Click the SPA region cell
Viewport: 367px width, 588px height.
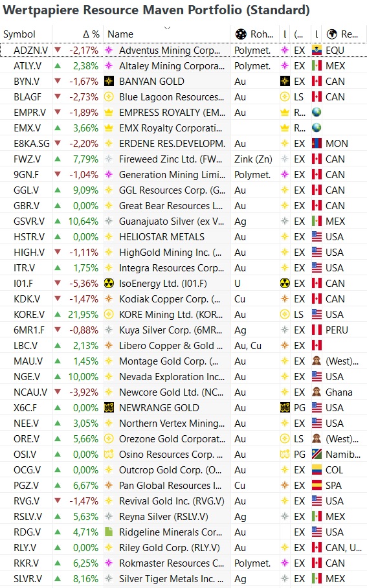pyautogui.click(x=333, y=486)
